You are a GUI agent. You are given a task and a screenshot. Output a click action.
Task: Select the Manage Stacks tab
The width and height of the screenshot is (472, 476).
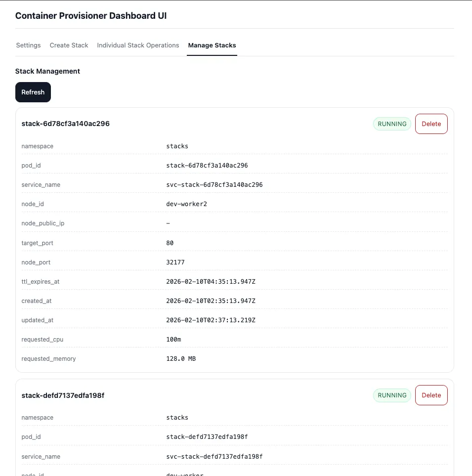(212, 45)
